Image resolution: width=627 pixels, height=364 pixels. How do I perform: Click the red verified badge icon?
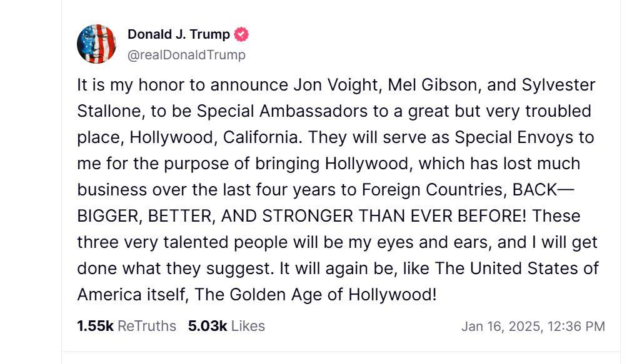[x=241, y=34]
